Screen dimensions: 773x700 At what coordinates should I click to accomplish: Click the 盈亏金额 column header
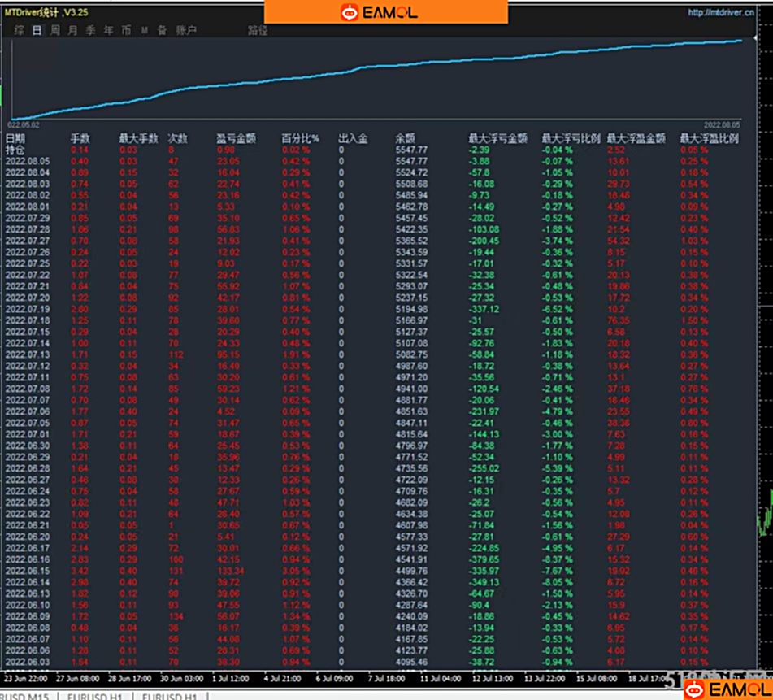(x=236, y=139)
